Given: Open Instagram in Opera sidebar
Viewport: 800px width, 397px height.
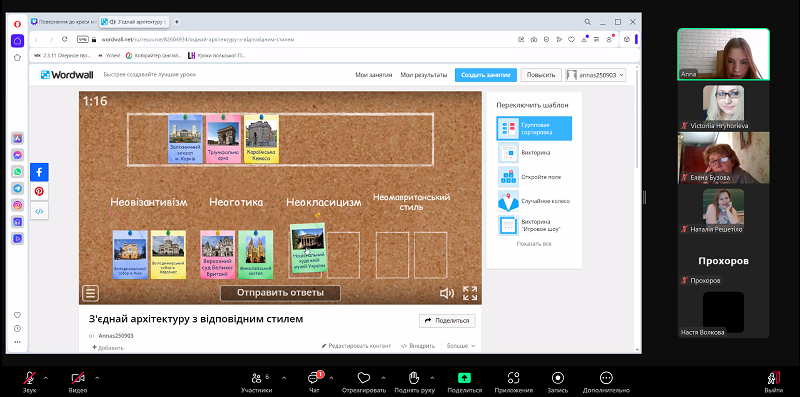Looking at the screenshot, I should (17, 205).
